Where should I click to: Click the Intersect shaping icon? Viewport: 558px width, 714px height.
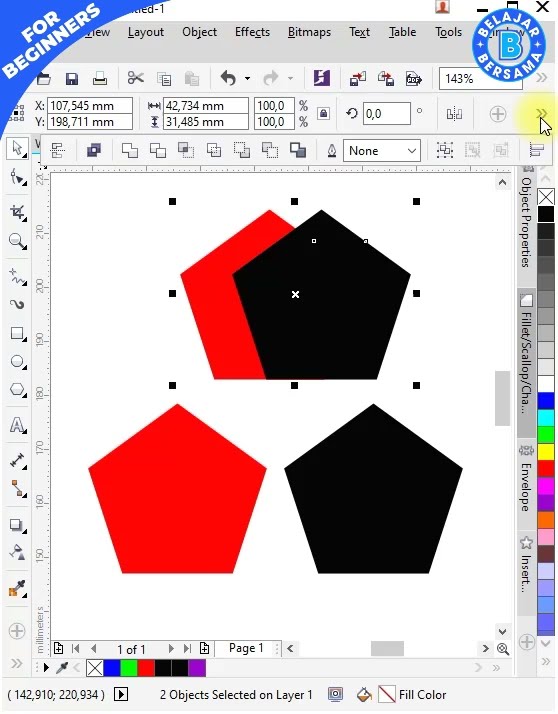click(x=186, y=150)
